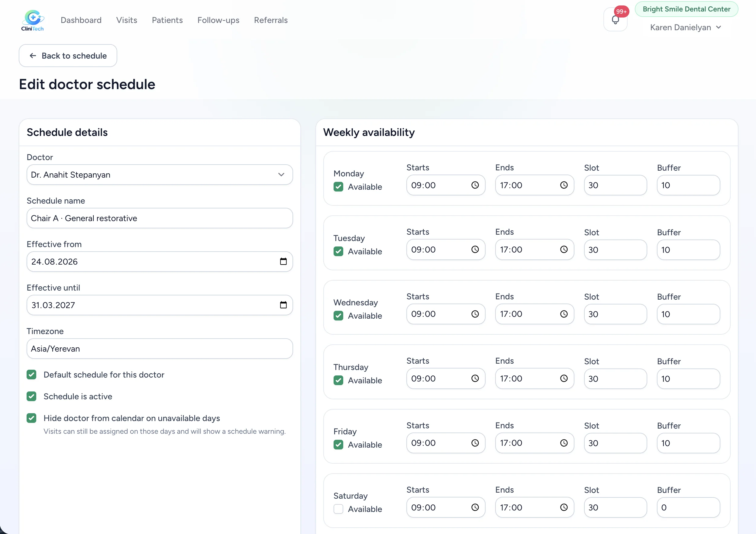Uncheck Thursday Available checkbox

tap(338, 380)
